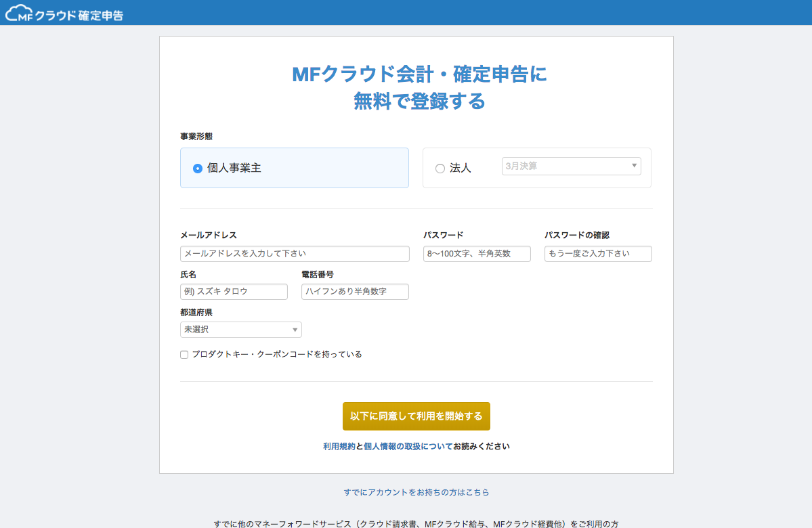Open the 個人情報の取扱について link
The height and width of the screenshot is (528, 812).
point(408,446)
